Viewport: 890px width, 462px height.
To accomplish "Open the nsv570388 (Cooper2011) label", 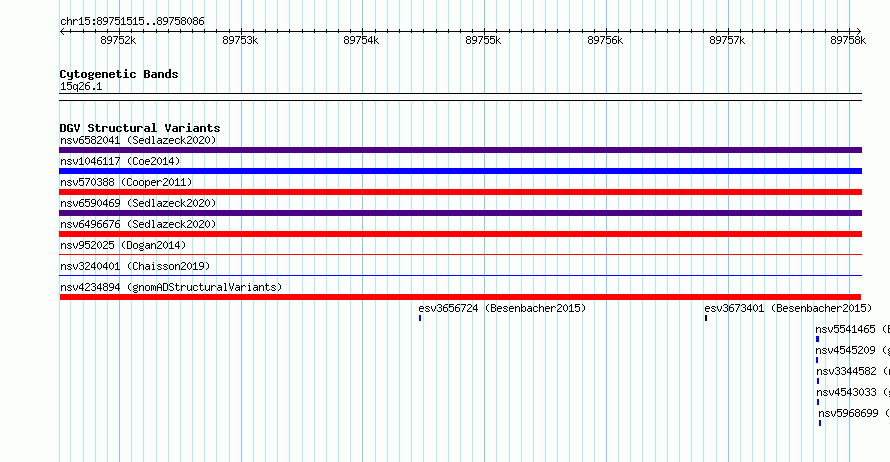I will pyautogui.click(x=126, y=182).
